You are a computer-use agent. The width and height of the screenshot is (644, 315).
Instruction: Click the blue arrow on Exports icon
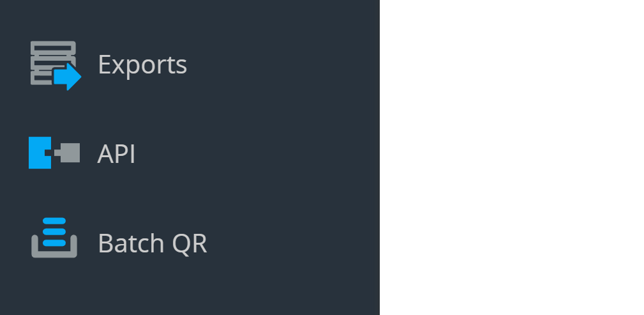(x=68, y=77)
